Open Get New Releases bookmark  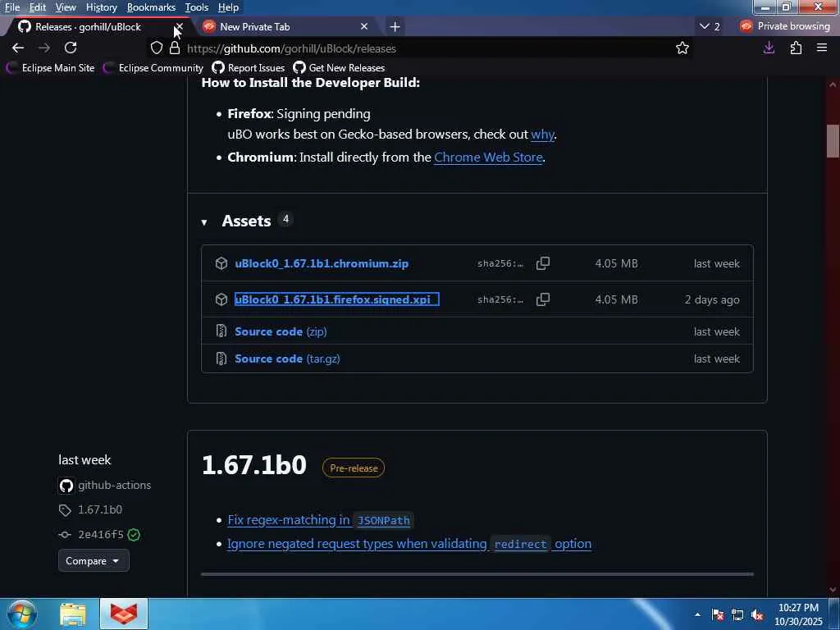point(339,67)
